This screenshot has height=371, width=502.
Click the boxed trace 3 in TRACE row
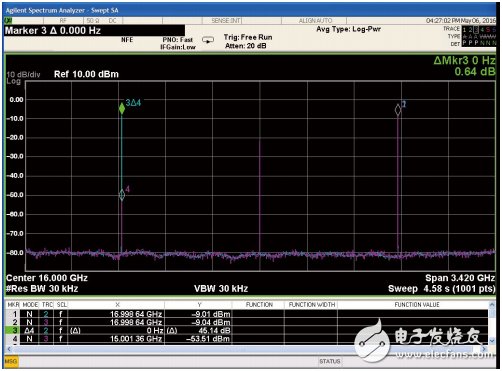pyautogui.click(x=476, y=30)
